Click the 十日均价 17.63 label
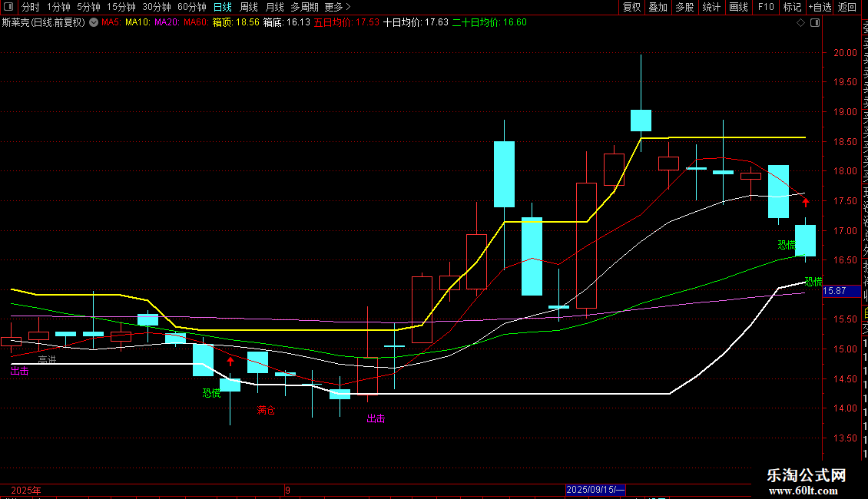 [x=416, y=22]
